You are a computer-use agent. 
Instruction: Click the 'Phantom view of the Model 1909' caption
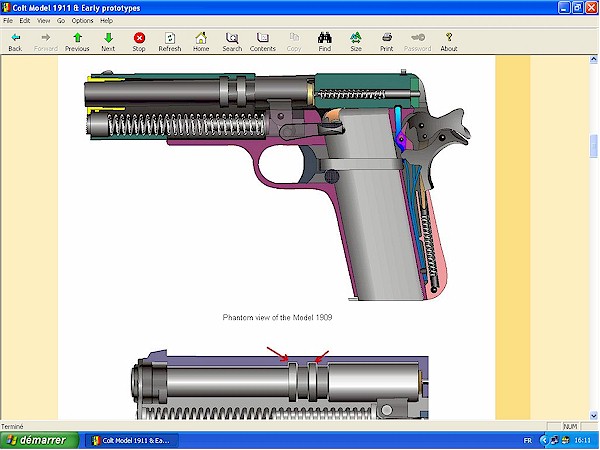click(277, 317)
